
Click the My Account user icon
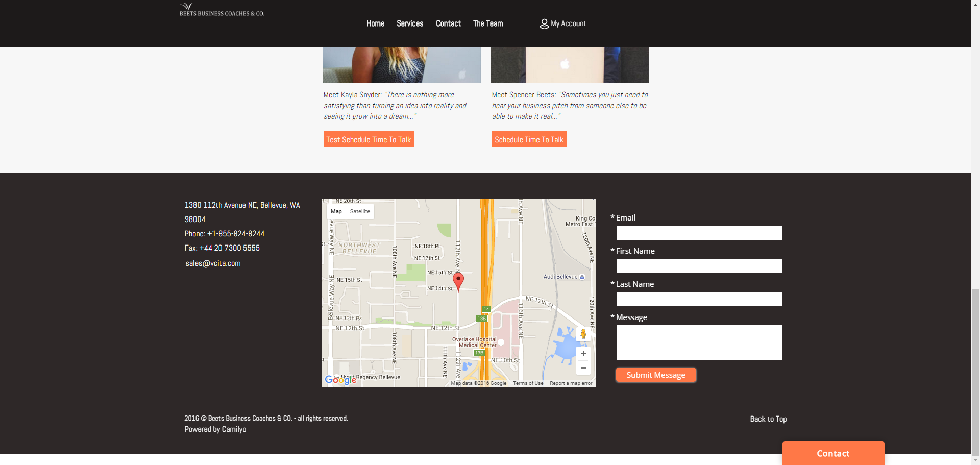pyautogui.click(x=544, y=24)
